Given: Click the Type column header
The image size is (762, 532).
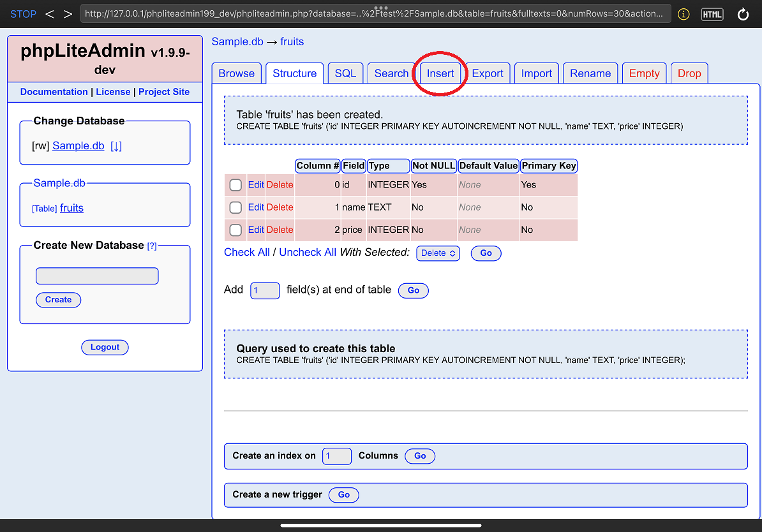Looking at the screenshot, I should tap(388, 166).
